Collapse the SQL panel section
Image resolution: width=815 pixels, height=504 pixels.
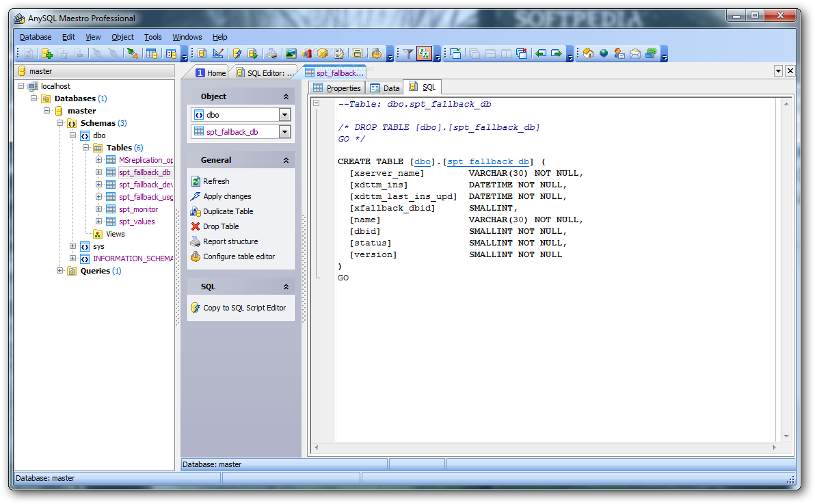[286, 287]
